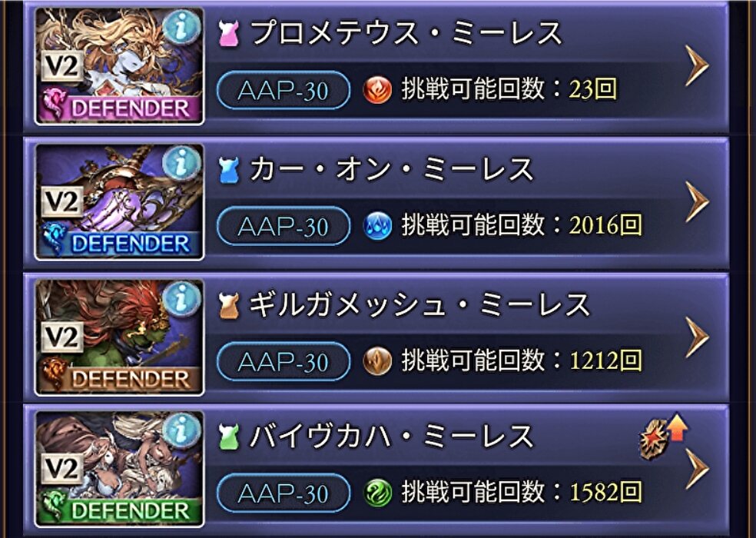
Task: Expand カー・オン・ミーレス row arrow
Action: click(x=697, y=201)
